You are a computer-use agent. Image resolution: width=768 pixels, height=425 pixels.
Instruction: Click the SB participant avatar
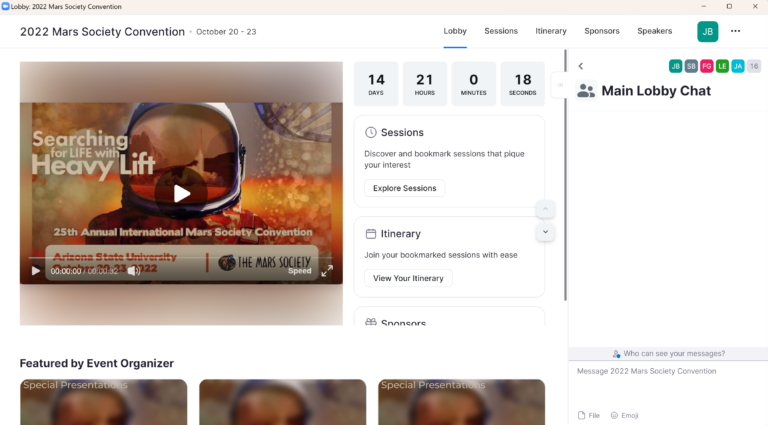tap(691, 66)
